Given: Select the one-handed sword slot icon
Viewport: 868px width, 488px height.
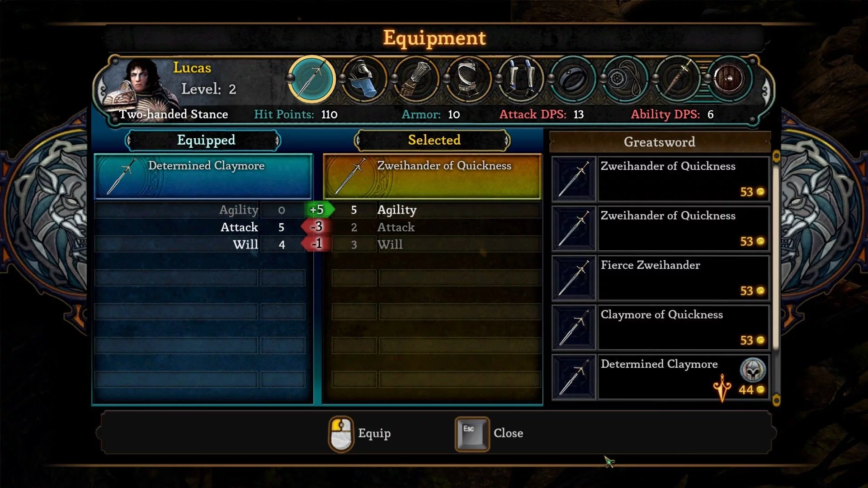Looking at the screenshot, I should [677, 79].
